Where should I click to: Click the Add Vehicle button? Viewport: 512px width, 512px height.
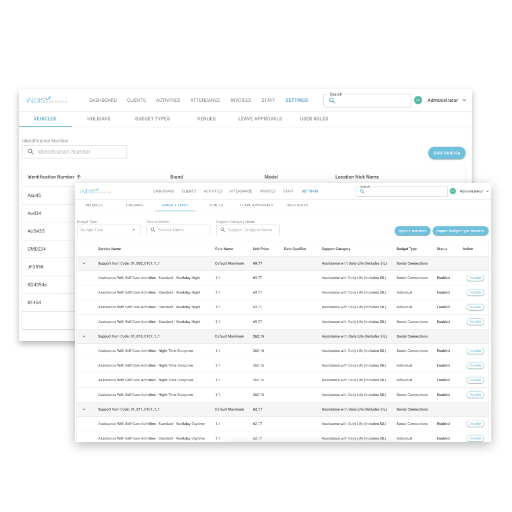(x=447, y=153)
